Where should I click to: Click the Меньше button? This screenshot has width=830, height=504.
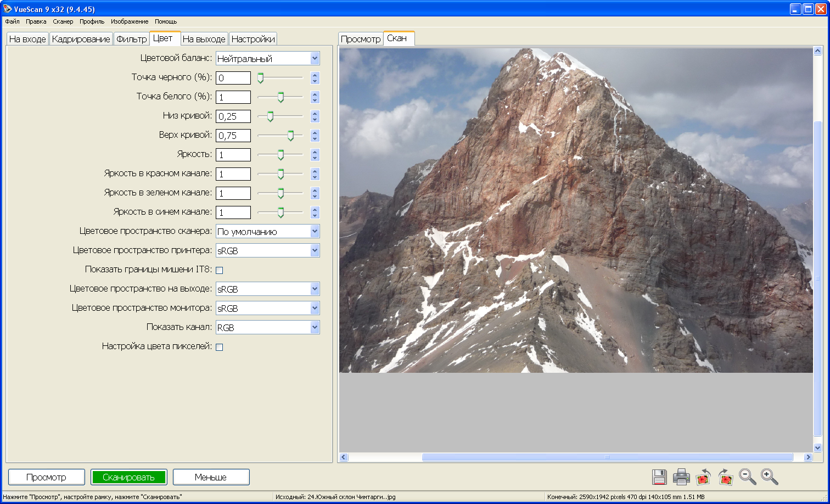(211, 477)
